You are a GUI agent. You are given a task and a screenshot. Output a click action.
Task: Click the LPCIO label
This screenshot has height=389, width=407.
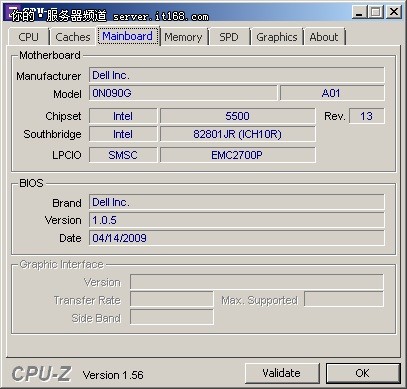tap(67, 155)
